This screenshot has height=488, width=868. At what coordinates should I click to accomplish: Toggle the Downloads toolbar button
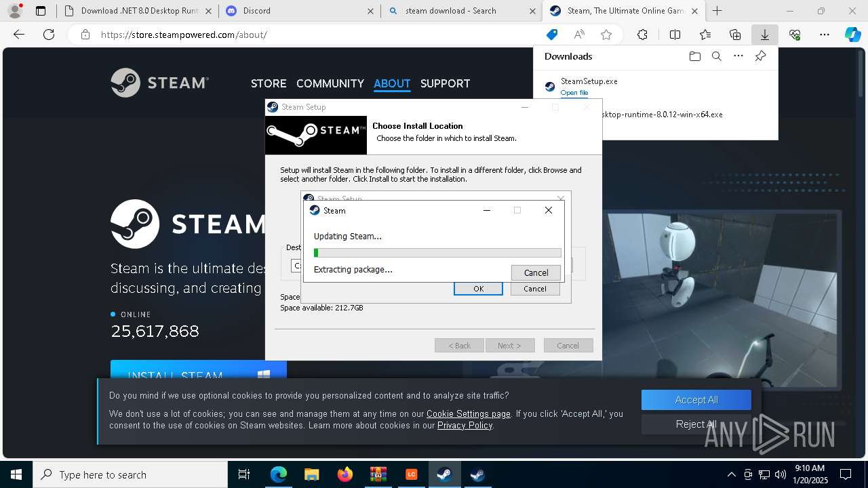764,35
